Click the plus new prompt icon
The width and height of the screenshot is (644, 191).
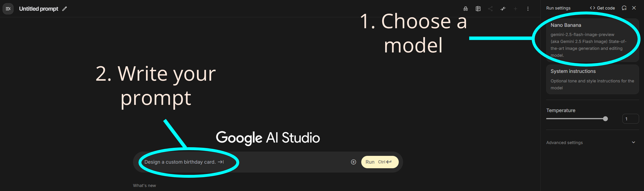pyautogui.click(x=515, y=9)
